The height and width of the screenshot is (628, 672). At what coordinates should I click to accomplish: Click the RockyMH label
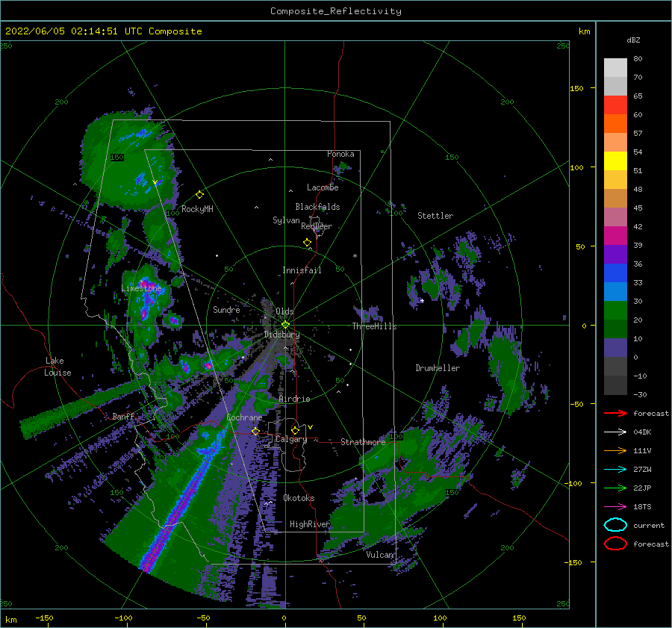point(197,209)
